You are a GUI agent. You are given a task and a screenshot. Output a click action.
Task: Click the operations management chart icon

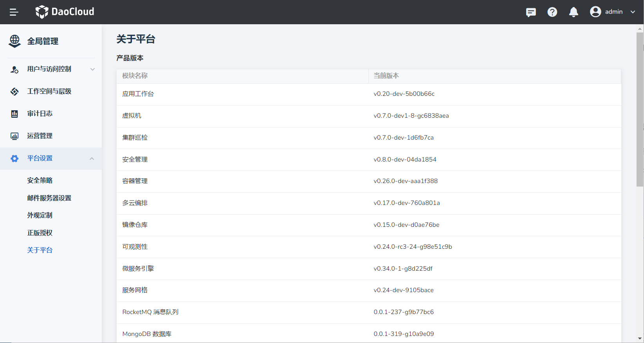[14, 136]
